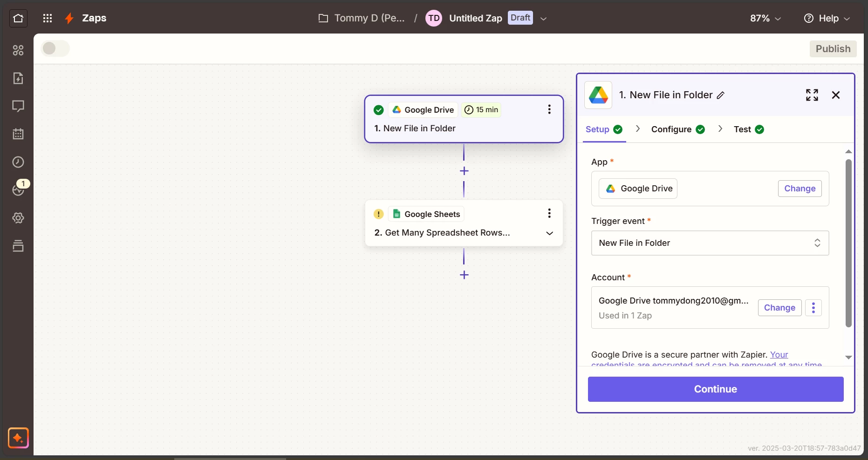Open the 87% zoom dropdown
Viewport: 868px width, 460px height.
tap(765, 18)
